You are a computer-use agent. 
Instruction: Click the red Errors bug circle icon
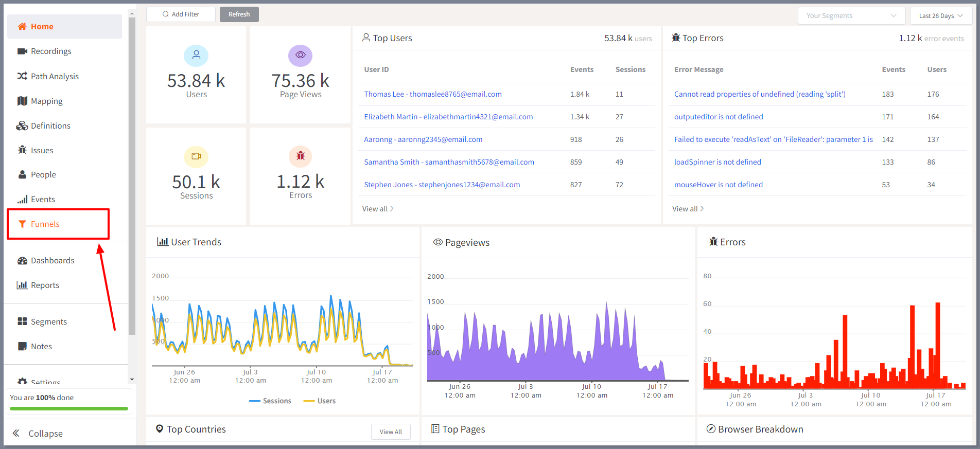tap(301, 156)
